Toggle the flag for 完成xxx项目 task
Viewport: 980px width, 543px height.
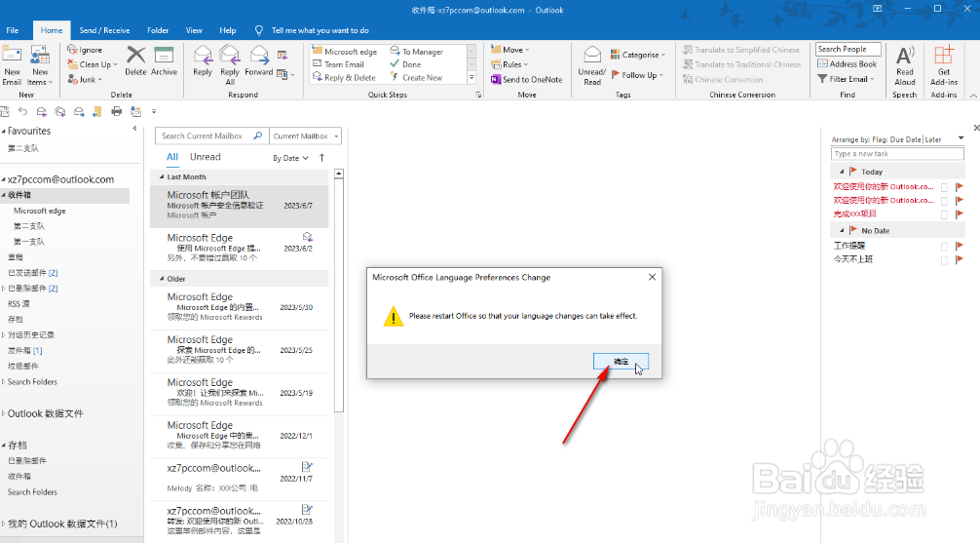point(959,213)
